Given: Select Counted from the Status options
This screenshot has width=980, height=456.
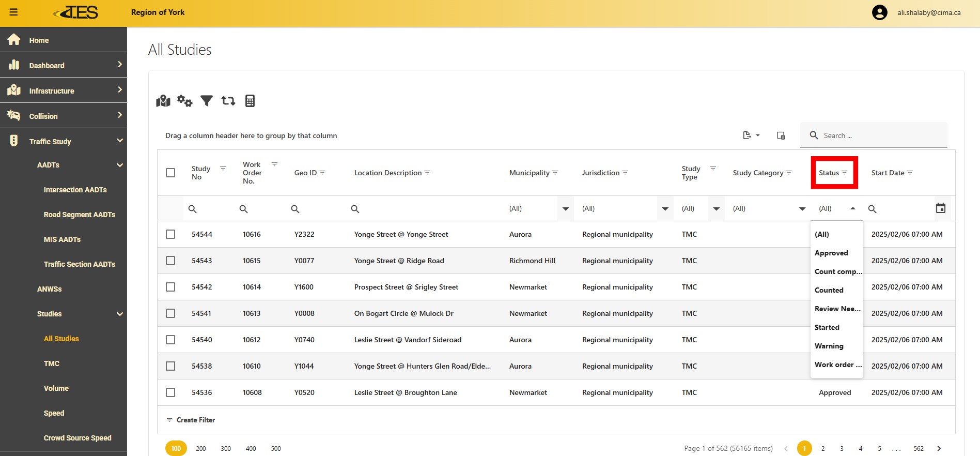Looking at the screenshot, I should pyautogui.click(x=829, y=290).
